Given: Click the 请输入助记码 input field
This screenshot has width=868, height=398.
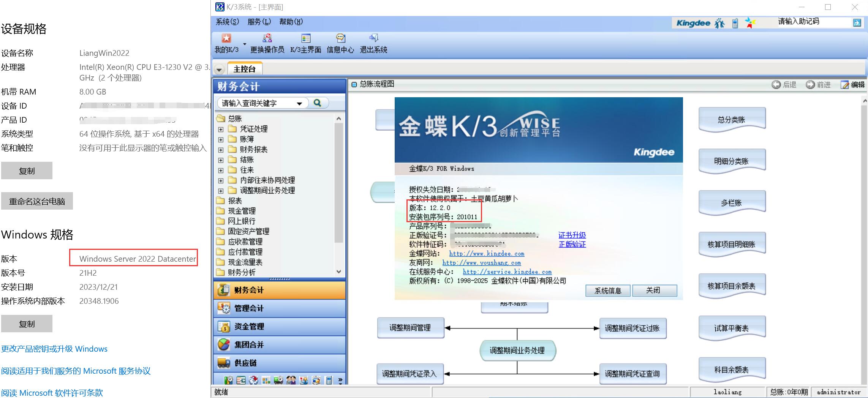Looking at the screenshot, I should coord(813,22).
